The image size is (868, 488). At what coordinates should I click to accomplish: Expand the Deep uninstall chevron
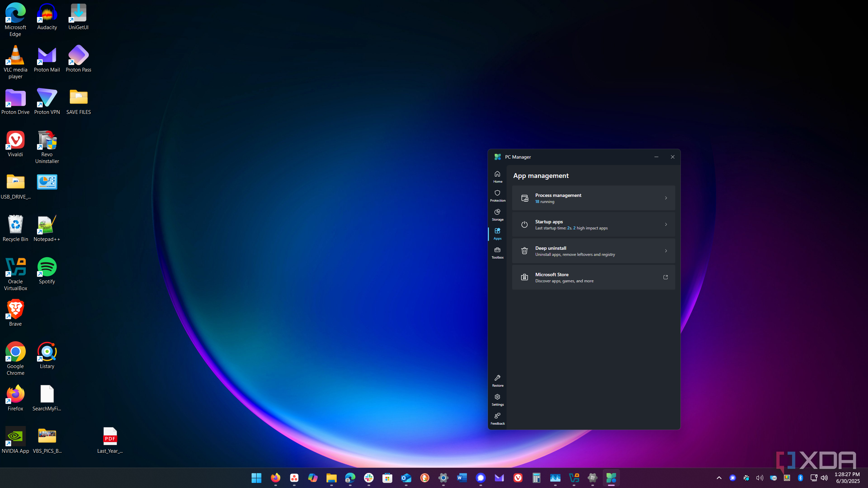[x=666, y=251]
